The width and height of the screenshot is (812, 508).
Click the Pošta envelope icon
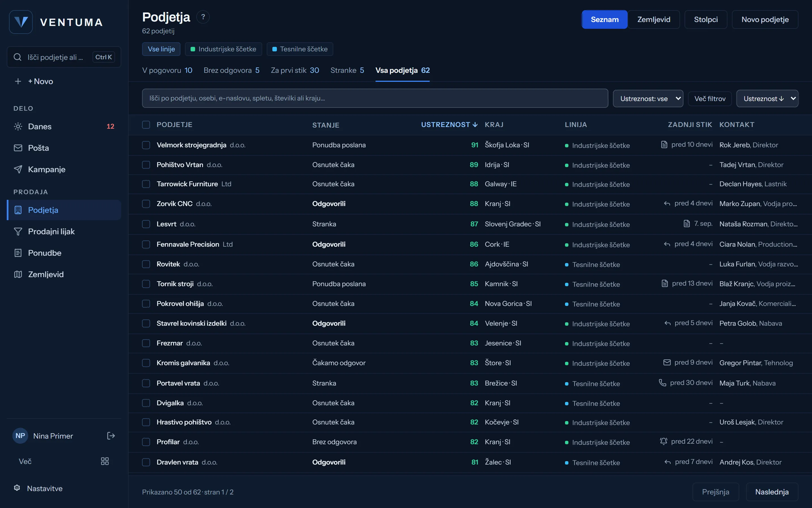tap(18, 148)
